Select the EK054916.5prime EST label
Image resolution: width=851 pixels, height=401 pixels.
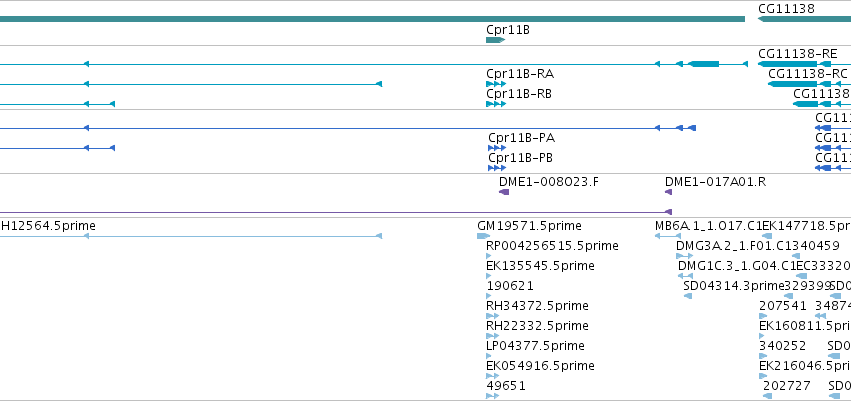point(540,366)
